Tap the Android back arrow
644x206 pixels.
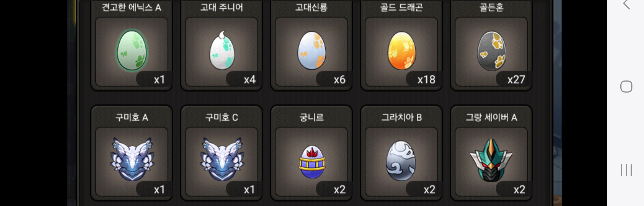coord(626,4)
